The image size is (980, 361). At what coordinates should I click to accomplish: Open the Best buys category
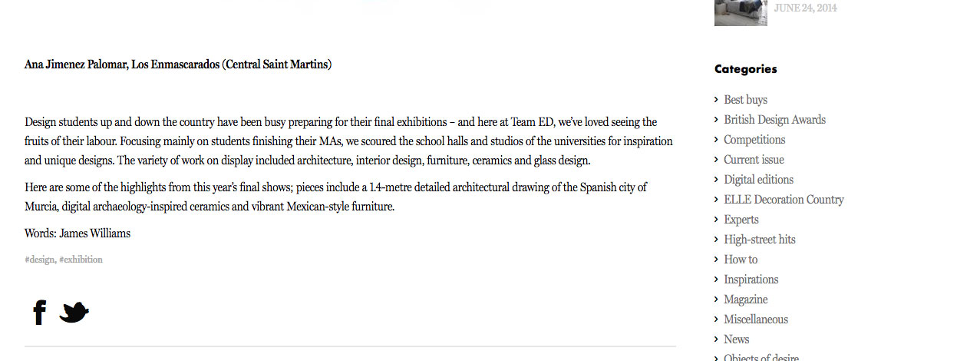tap(745, 100)
